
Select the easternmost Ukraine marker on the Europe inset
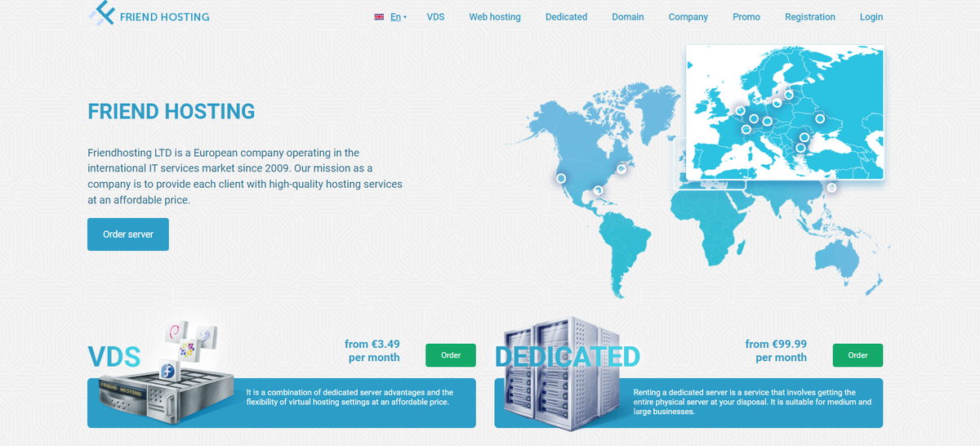(x=820, y=118)
